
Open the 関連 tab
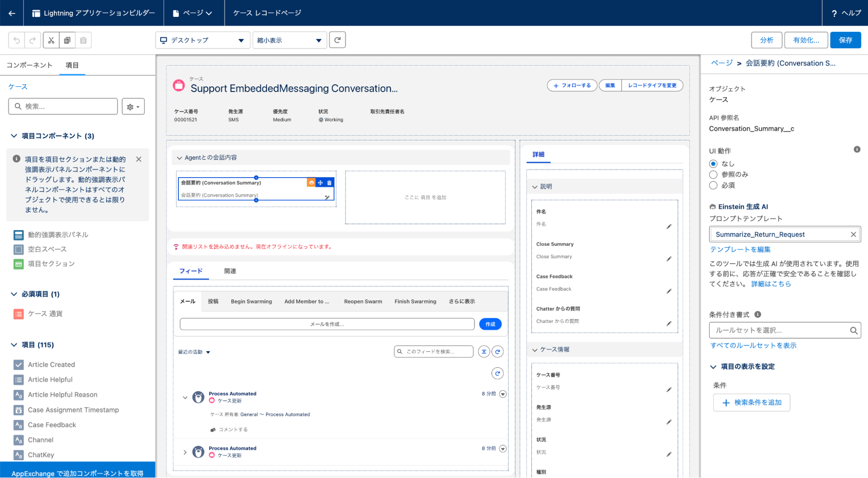(230, 271)
